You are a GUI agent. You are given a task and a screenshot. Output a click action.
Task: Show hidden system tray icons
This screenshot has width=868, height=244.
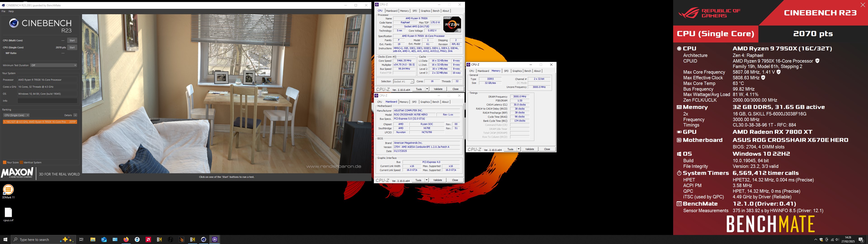tap(815, 240)
